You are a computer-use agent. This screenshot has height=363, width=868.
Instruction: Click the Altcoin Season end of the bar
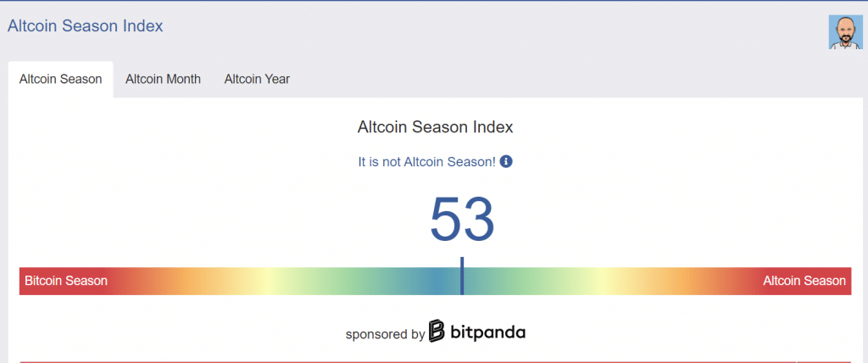(804, 281)
